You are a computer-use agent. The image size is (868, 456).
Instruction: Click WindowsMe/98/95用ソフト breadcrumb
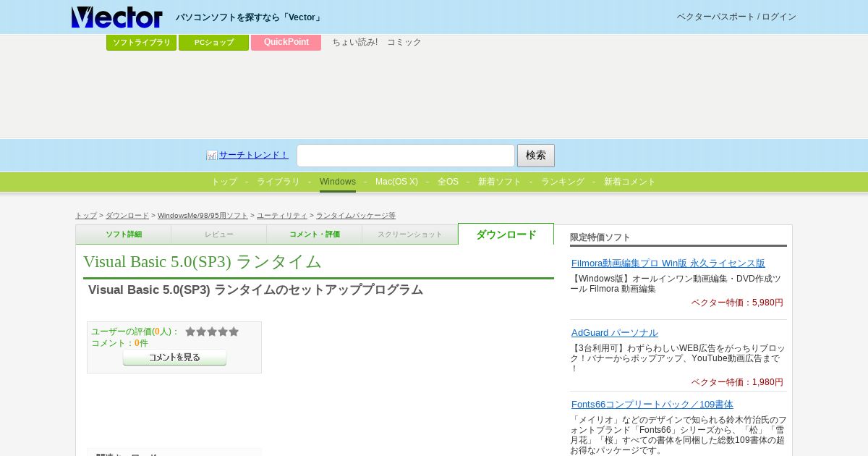pyautogui.click(x=203, y=216)
